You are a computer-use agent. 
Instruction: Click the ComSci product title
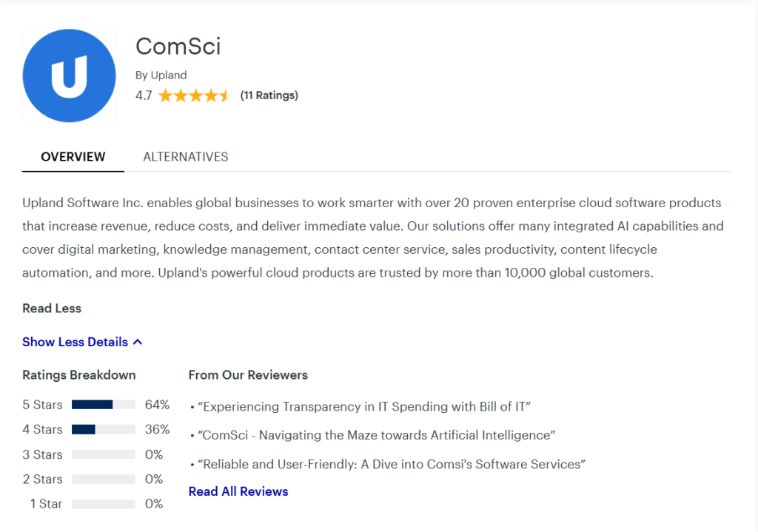(178, 46)
